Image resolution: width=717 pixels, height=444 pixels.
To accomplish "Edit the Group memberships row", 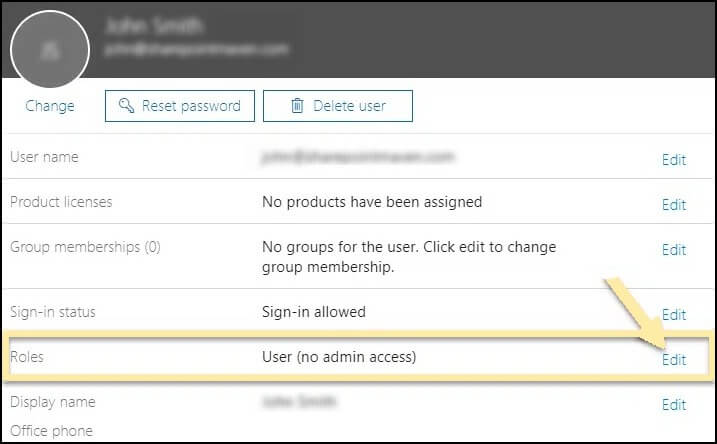I will [674, 250].
